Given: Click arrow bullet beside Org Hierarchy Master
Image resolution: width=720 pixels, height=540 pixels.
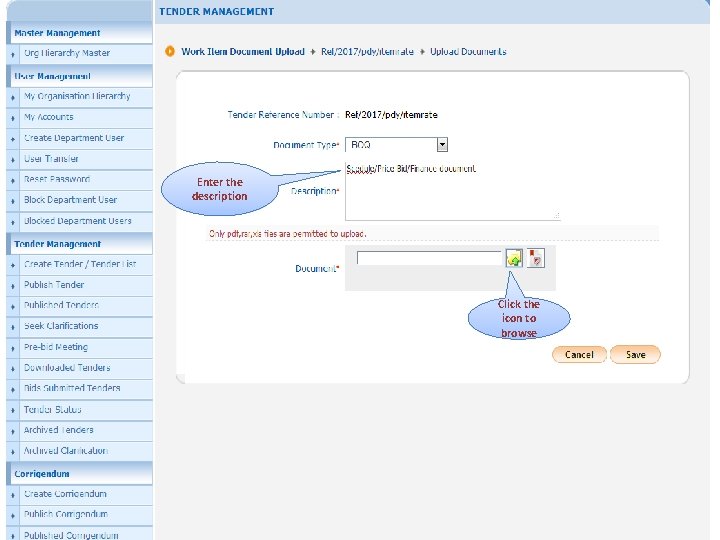Looking at the screenshot, I should click(13, 55).
